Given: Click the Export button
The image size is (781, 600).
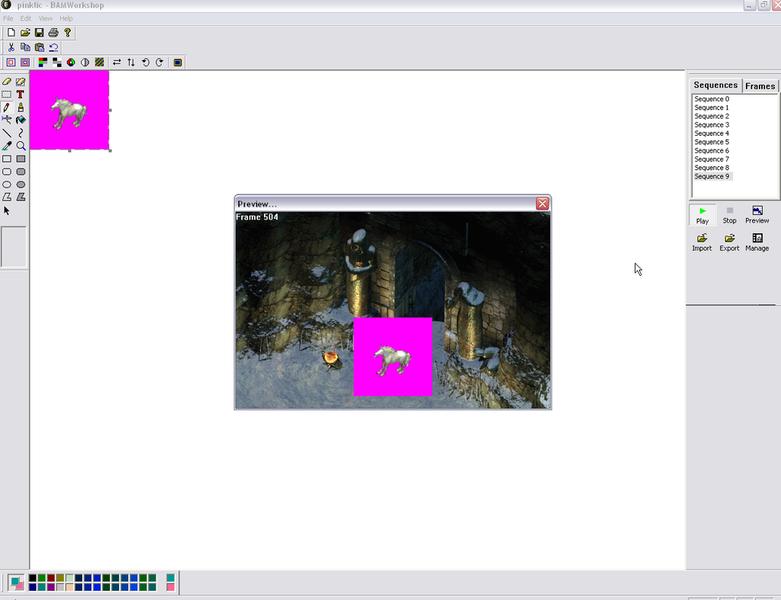Looking at the screenshot, I should pos(729,243).
